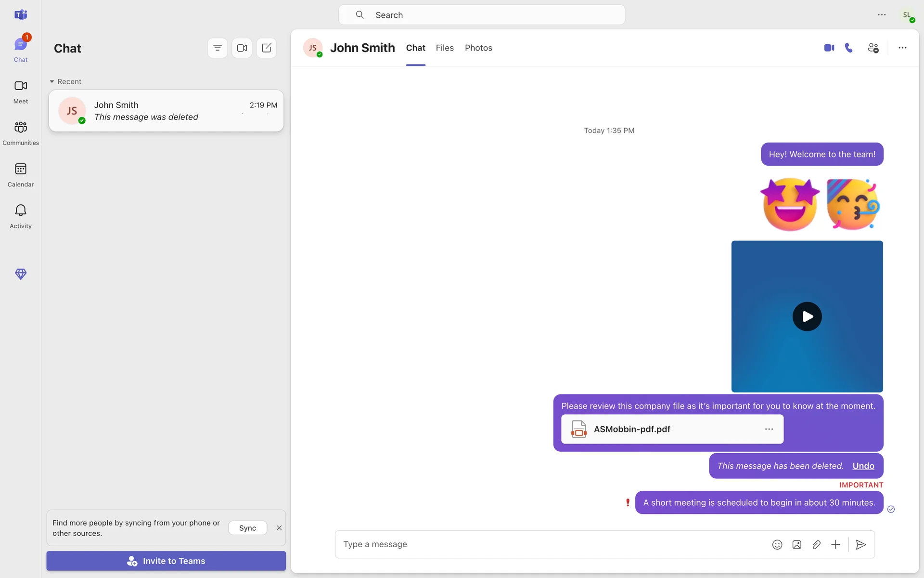Image resolution: width=924 pixels, height=578 pixels.
Task: Switch to the Files tab
Action: 445,48
